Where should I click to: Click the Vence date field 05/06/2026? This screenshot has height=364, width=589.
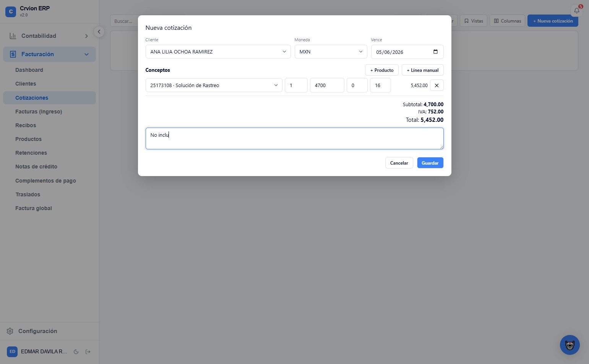[407, 52]
